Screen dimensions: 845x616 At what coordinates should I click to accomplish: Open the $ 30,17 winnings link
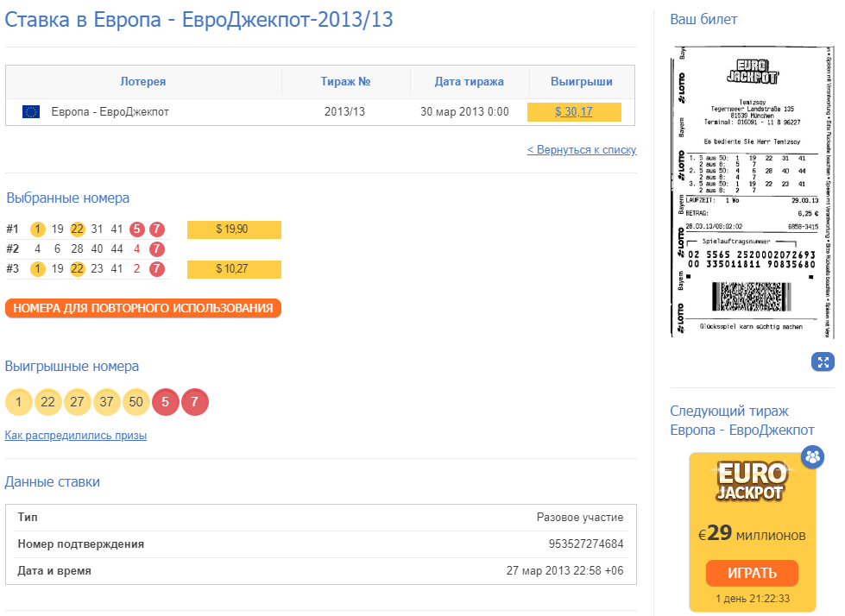pos(574,112)
